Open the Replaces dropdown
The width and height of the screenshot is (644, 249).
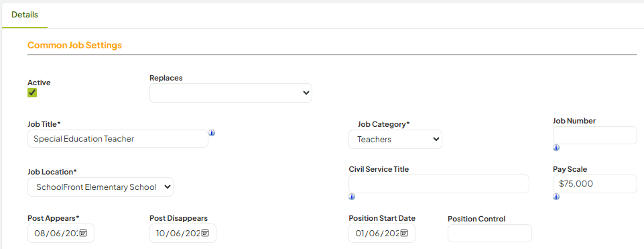[x=231, y=93]
